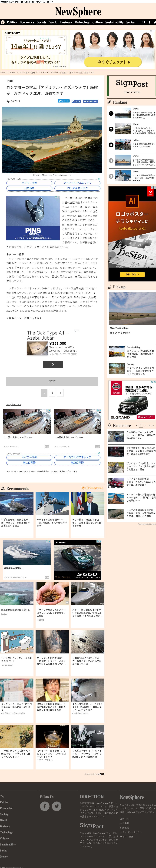The image size is (156, 868).
Task: Open ranking article number 5 about Hawaii
Action: [x=132, y=176]
